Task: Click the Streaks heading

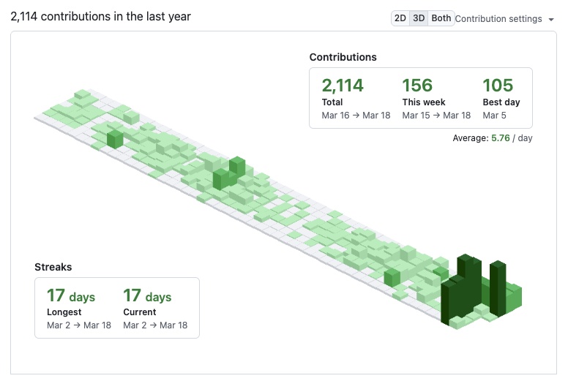Action: pos(53,267)
